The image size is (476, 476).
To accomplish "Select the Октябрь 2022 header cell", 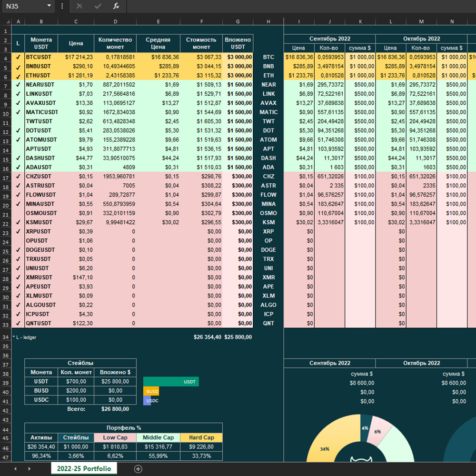I will (421, 39).
